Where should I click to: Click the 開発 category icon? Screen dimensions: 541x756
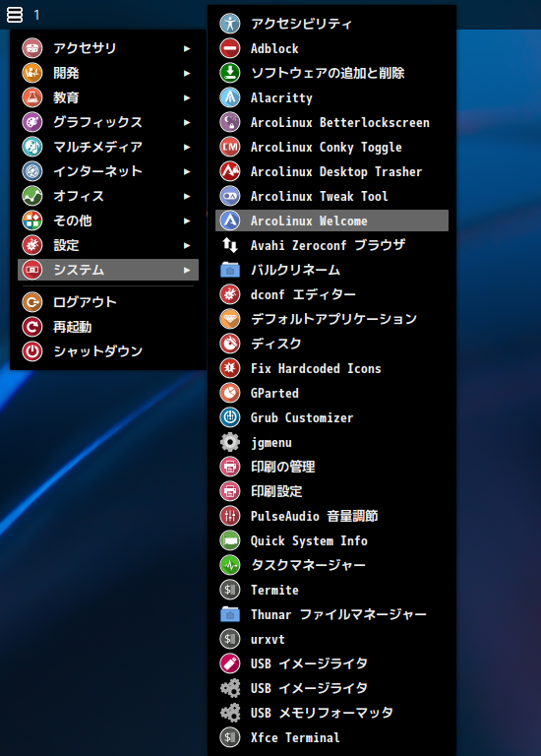(32, 73)
